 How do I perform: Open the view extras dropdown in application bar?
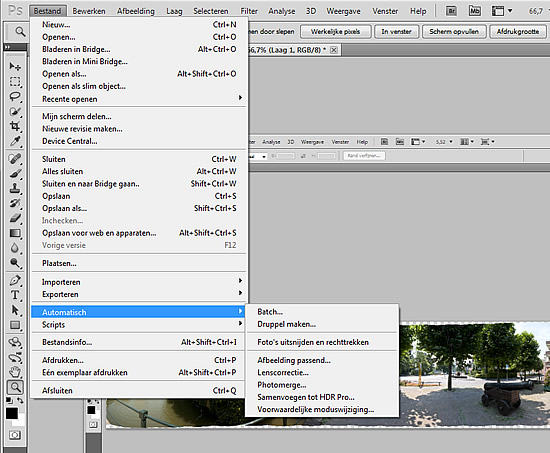point(502,11)
